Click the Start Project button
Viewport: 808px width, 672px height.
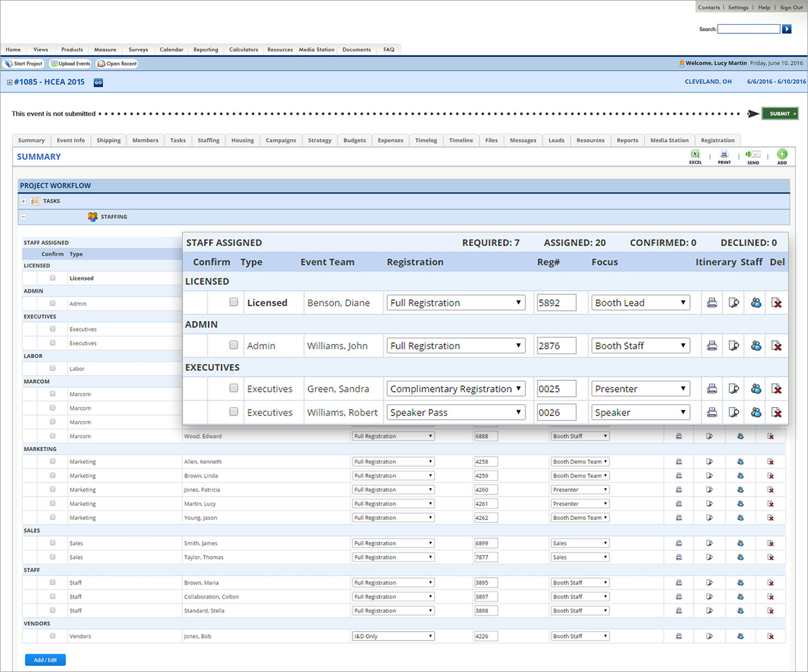[24, 64]
